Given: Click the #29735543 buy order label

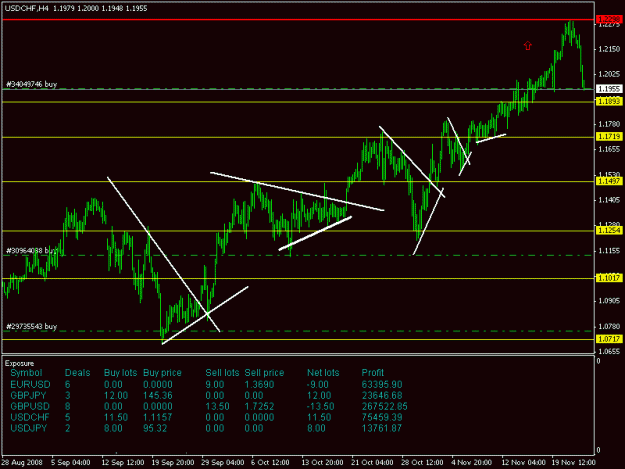Looking at the screenshot, I should click(31, 326).
